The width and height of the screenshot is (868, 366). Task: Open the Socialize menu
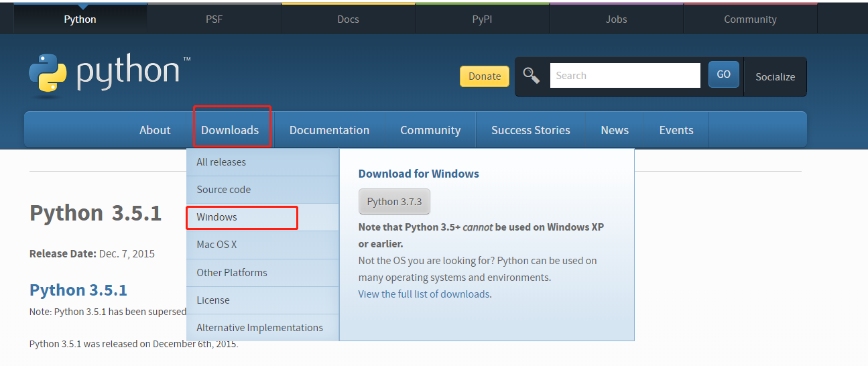click(775, 76)
